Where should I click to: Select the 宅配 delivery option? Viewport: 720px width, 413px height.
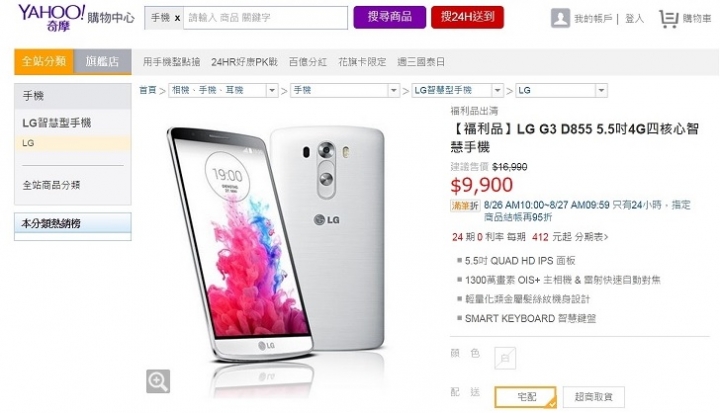coord(525,396)
